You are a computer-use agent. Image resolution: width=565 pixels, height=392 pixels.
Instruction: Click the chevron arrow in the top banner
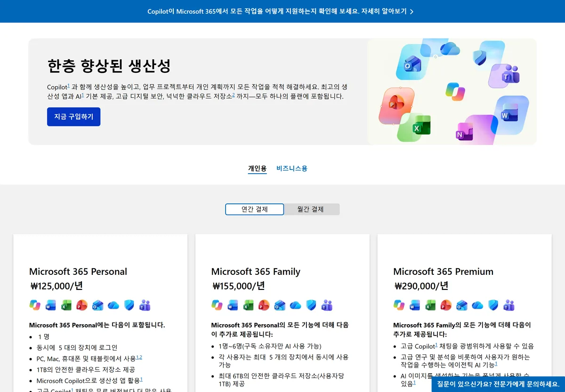click(412, 11)
